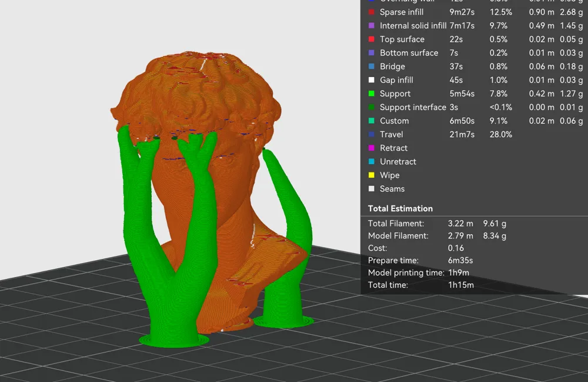Image resolution: width=588 pixels, height=382 pixels.
Task: Toggle Seams label in legend
Action: tap(392, 189)
